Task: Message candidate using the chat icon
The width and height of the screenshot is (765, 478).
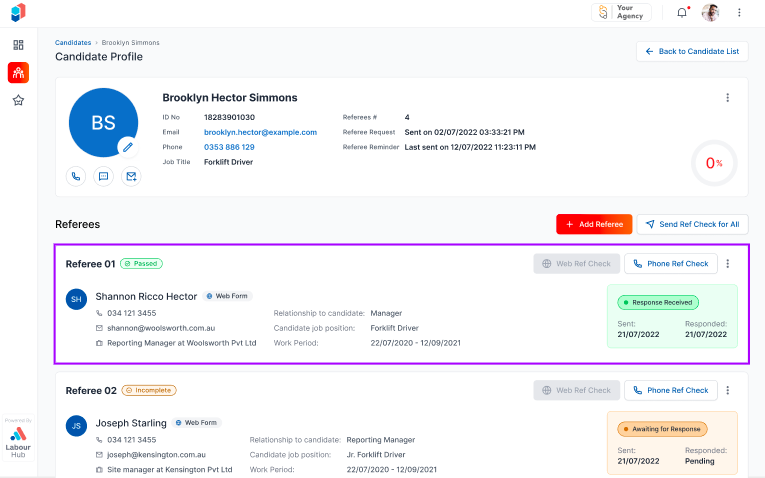Action: 103,176
